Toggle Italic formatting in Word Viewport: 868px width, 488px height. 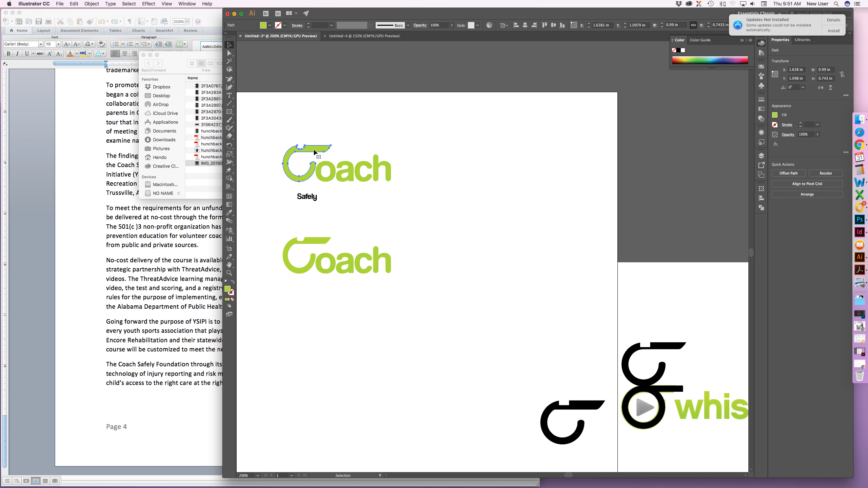[17, 54]
